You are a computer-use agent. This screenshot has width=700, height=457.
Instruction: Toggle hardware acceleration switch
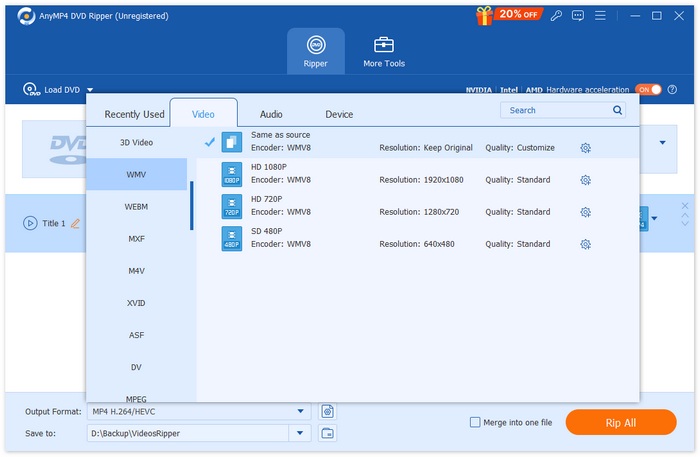[648, 90]
